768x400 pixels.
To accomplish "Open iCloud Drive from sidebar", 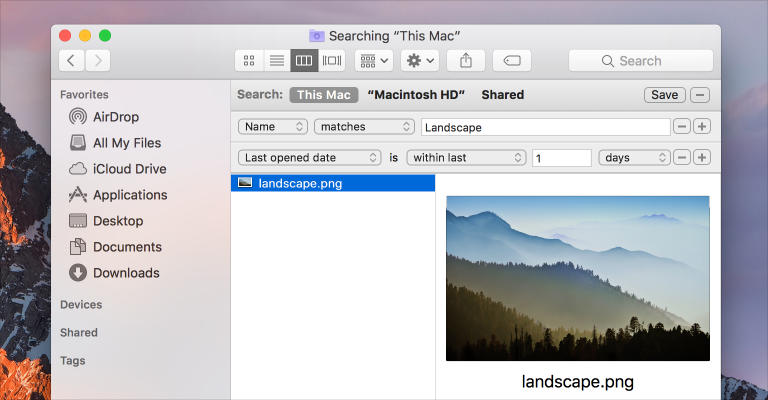I will (x=129, y=169).
